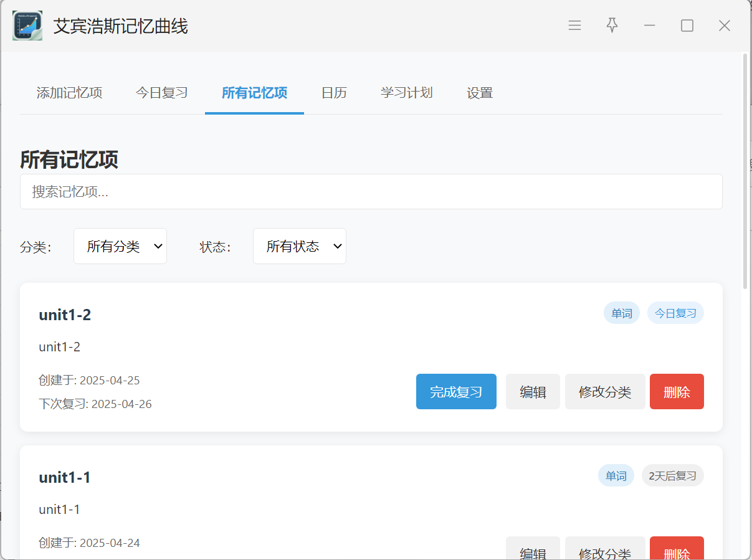Expand the 所有状态 status dropdown
Image resolution: width=752 pixels, height=560 pixels.
300,246
